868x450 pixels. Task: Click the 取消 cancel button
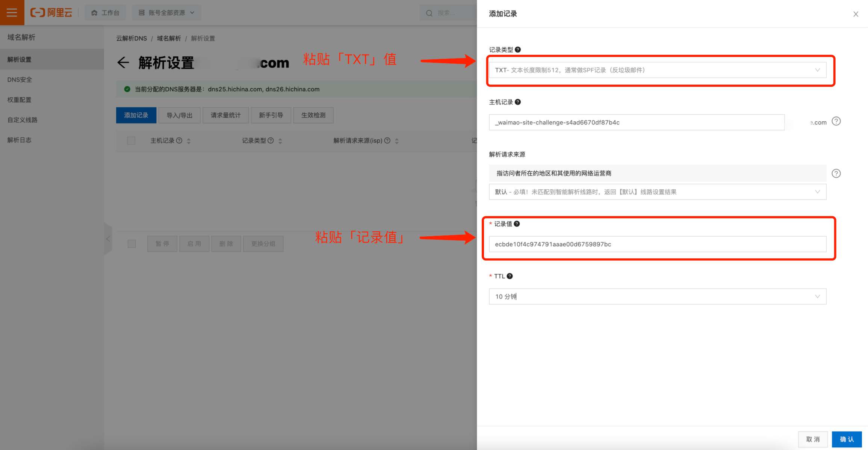813,439
